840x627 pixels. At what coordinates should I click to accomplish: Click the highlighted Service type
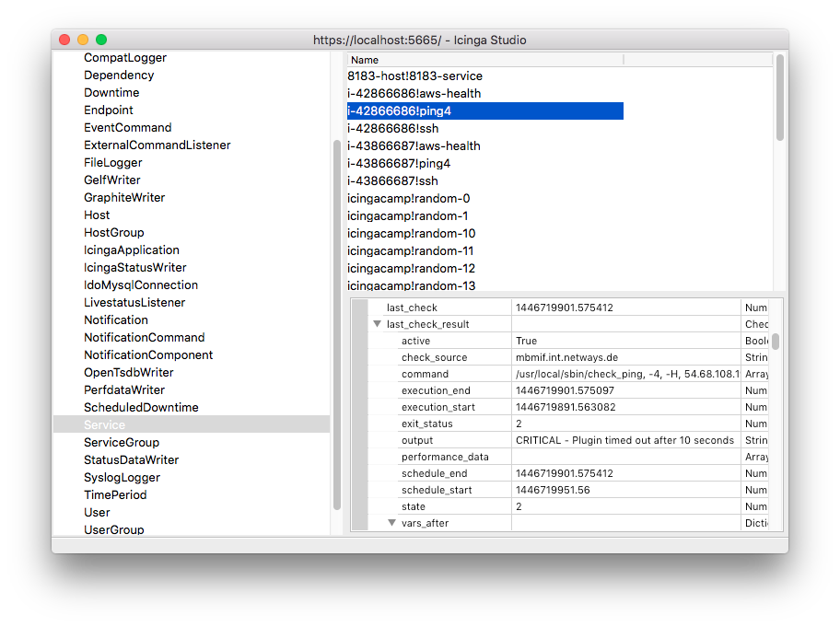[192, 424]
